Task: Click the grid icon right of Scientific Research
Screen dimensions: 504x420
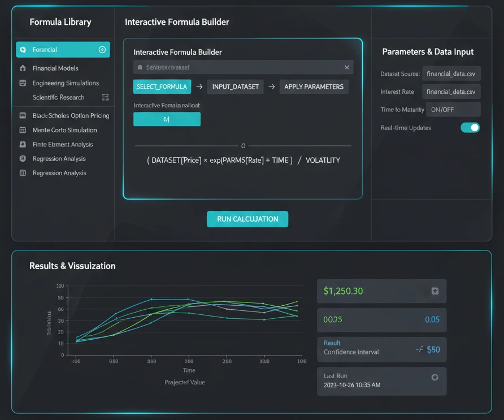Action: [x=105, y=97]
